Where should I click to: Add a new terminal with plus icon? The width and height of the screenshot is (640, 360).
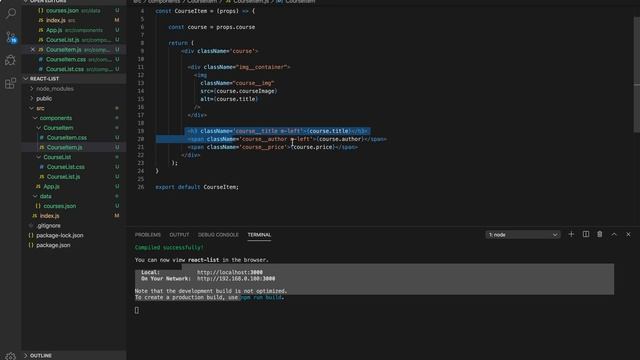(x=571, y=234)
